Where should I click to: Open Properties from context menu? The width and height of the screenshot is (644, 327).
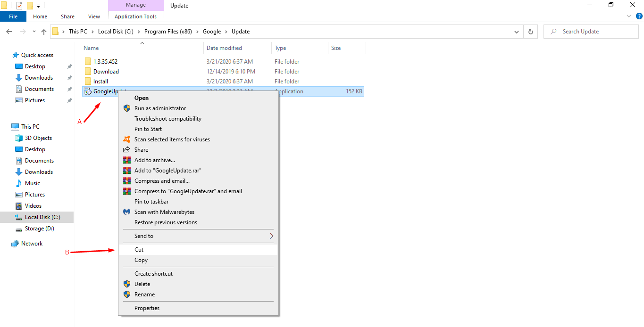click(198, 308)
